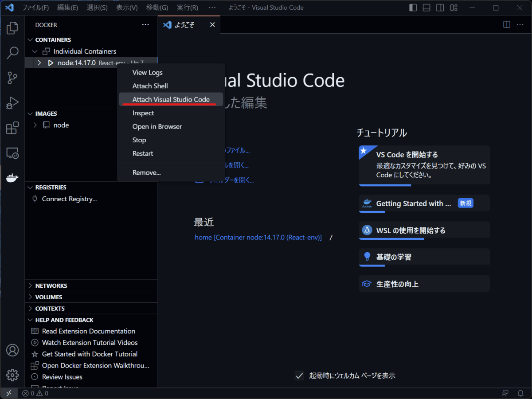Open the Search view icon
This screenshot has width=532, height=399.
[x=12, y=53]
